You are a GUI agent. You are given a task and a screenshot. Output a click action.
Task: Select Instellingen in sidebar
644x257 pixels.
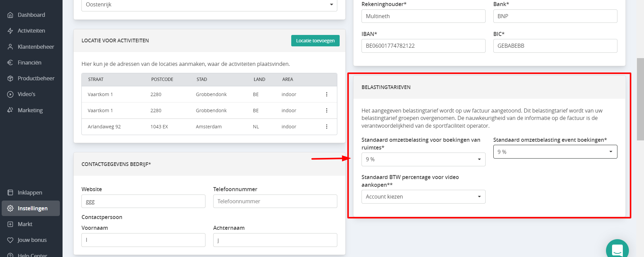click(x=31, y=208)
